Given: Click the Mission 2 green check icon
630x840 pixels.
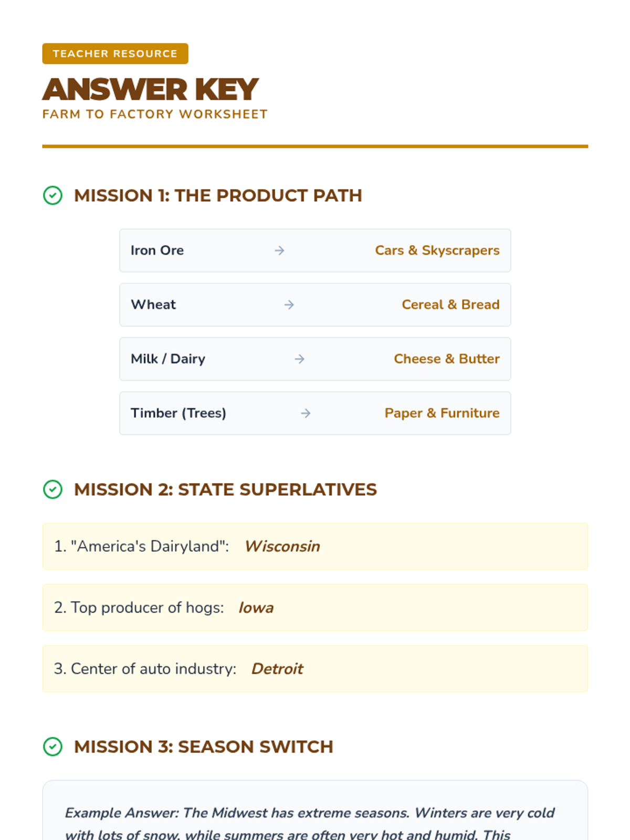Looking at the screenshot, I should pyautogui.click(x=52, y=489).
